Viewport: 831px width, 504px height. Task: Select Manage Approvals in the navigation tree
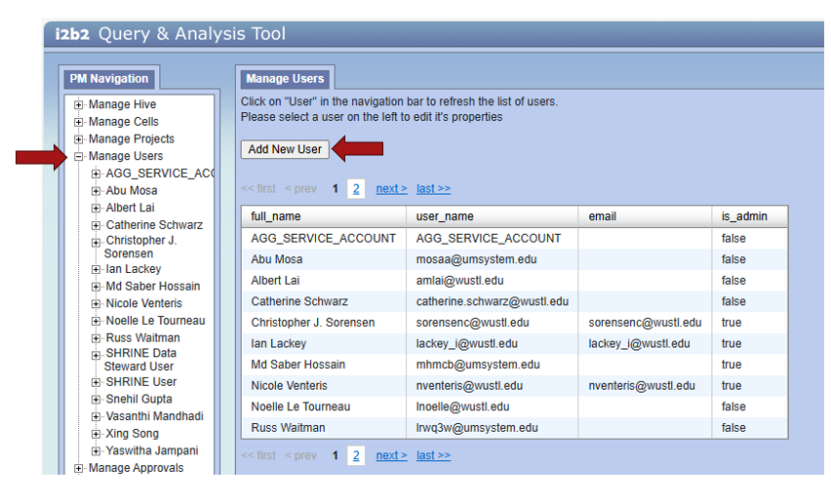click(137, 468)
